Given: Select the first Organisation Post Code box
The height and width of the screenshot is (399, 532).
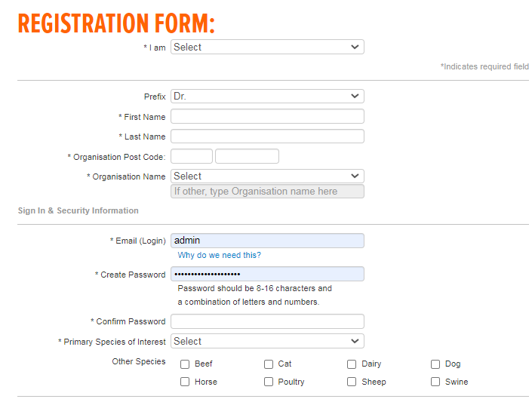Looking at the screenshot, I should tap(192, 156).
